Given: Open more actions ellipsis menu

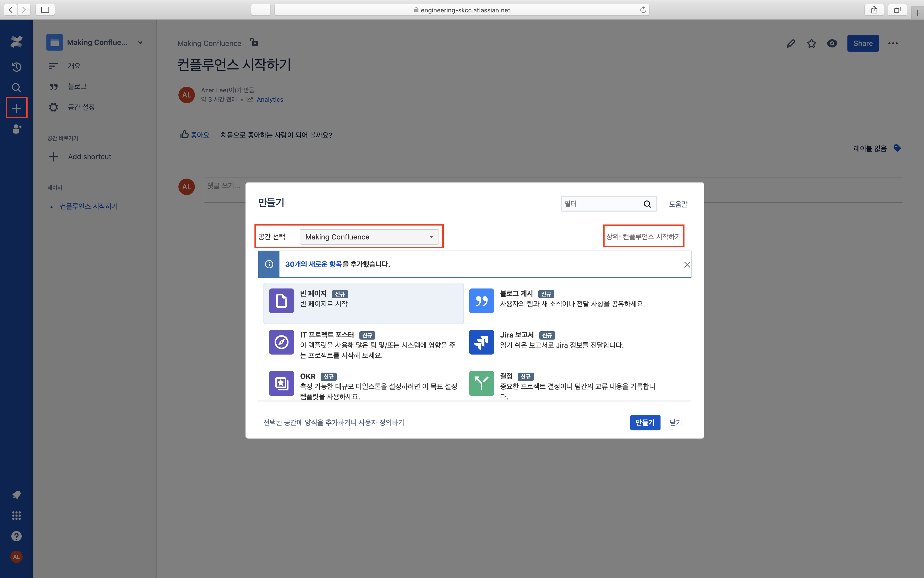Looking at the screenshot, I should 893,44.
